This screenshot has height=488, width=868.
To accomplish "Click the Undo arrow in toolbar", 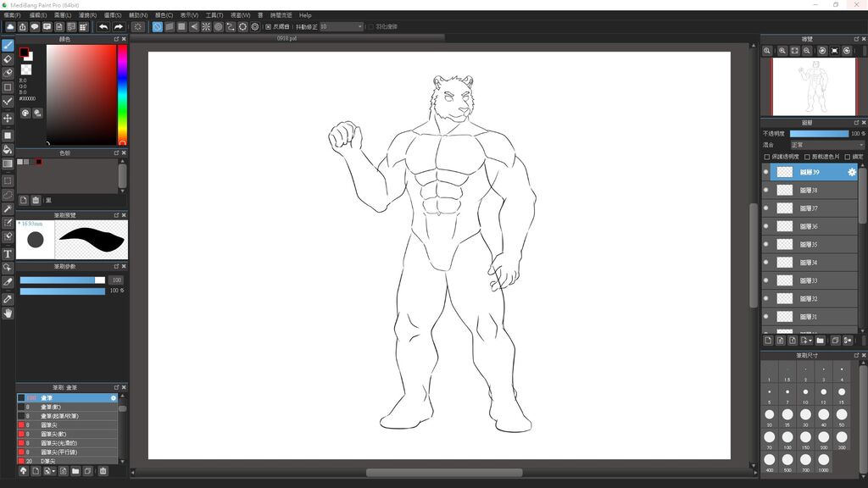I will coord(103,27).
